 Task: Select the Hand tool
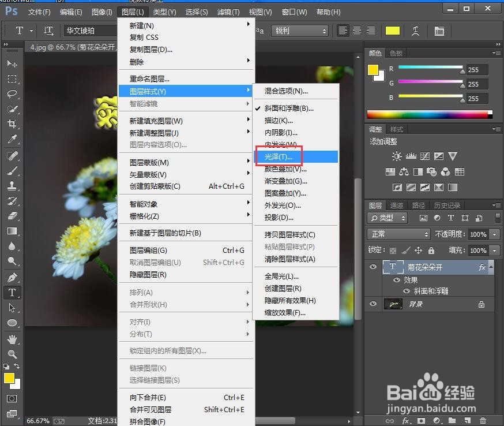(x=12, y=339)
